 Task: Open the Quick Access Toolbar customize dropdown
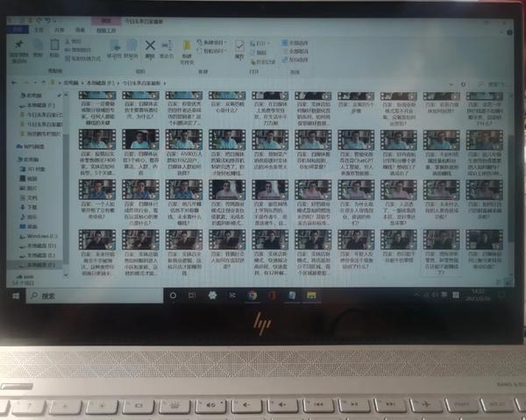coord(55,21)
